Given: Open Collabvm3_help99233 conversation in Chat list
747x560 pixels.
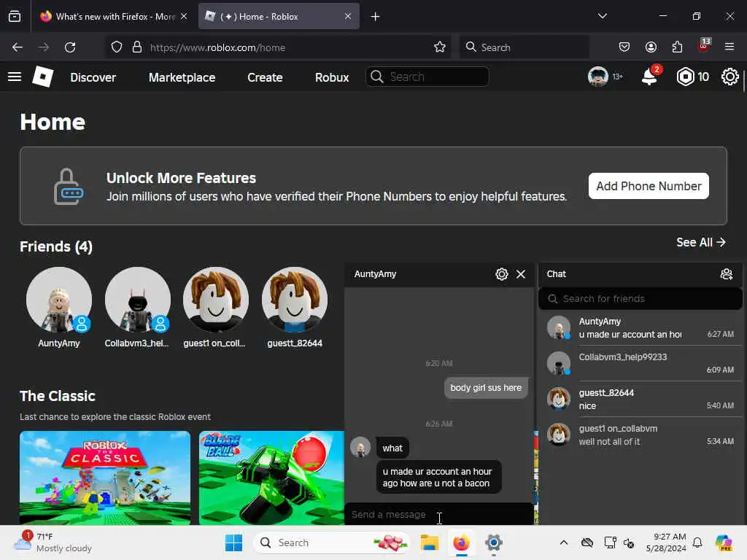Looking at the screenshot, I should [640, 363].
